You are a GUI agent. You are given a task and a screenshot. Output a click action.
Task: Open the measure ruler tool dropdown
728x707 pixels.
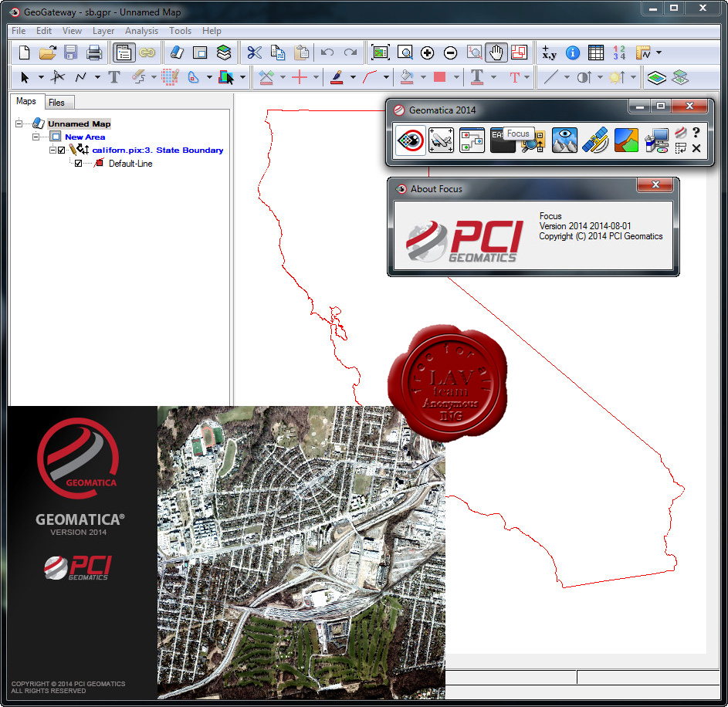tap(659, 53)
